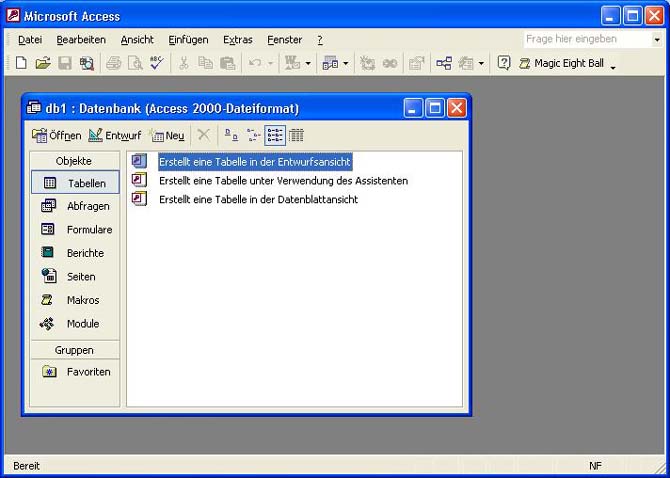This screenshot has height=478, width=670.
Task: Click the Open folder toolbar icon
Action: tap(43, 63)
